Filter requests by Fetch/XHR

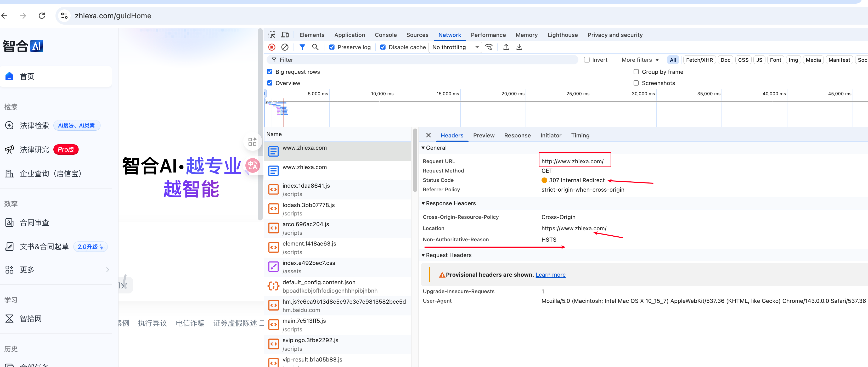coord(699,60)
